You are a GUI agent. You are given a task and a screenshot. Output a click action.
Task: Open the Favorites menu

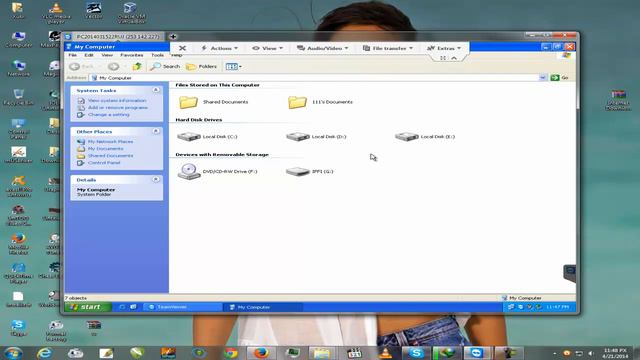pyautogui.click(x=131, y=55)
